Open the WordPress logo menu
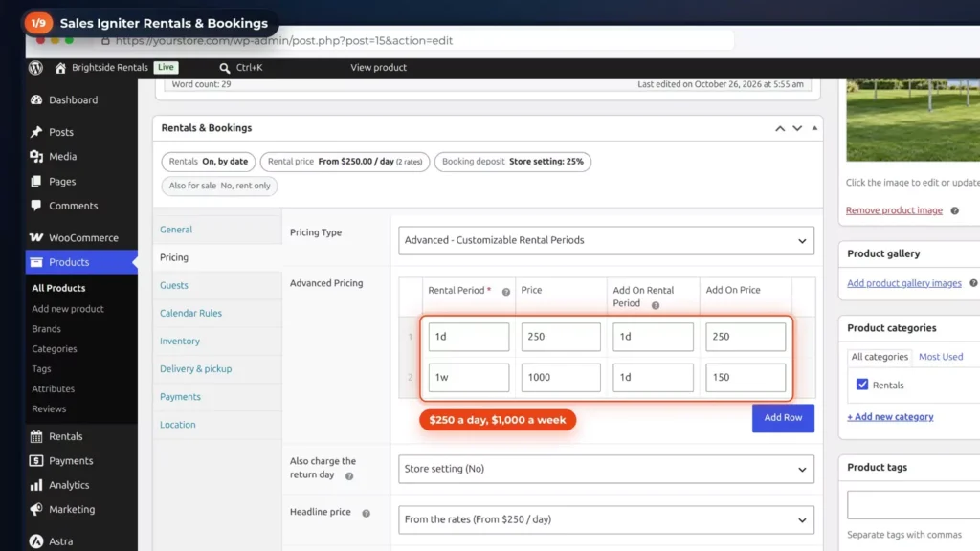The width and height of the screenshot is (980, 551). coord(35,68)
